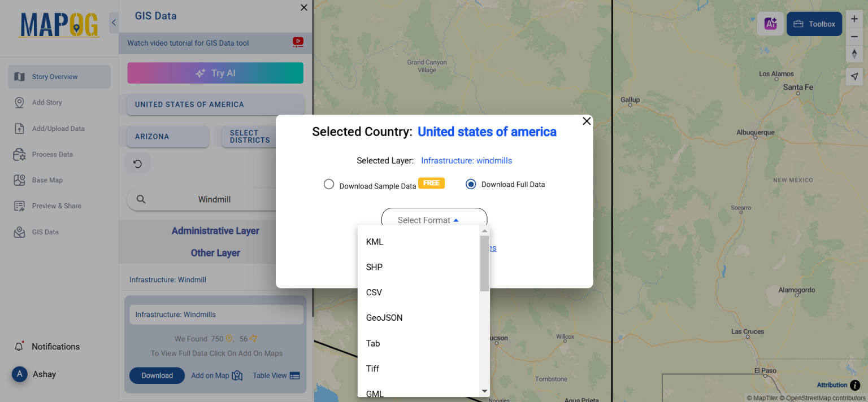Click the FREE badge
This screenshot has width=868, height=402.
431,183
